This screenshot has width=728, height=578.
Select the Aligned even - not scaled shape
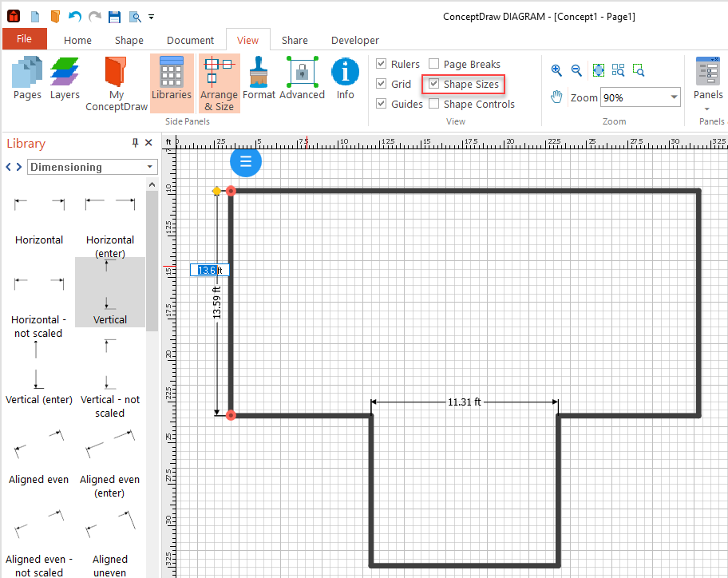coord(39,543)
